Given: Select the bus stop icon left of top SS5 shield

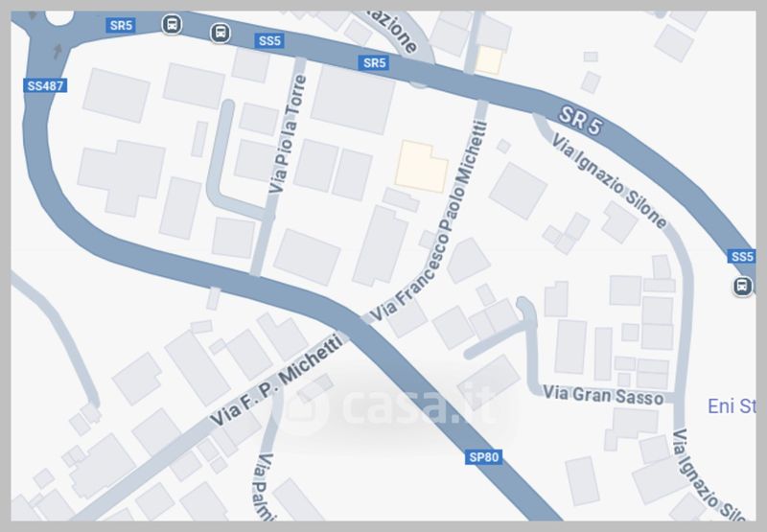Looking at the screenshot, I should (x=221, y=33).
